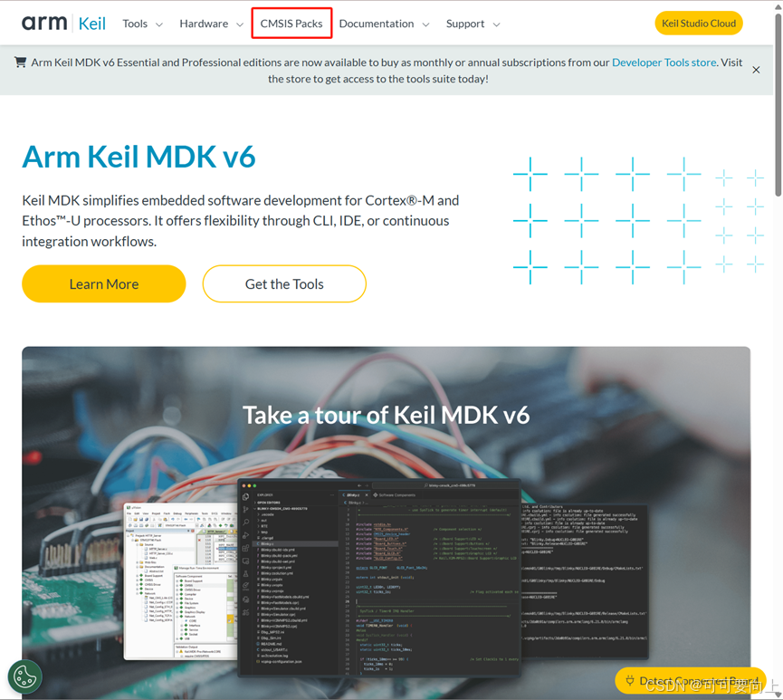Click Detect Connected Board button

691,680
